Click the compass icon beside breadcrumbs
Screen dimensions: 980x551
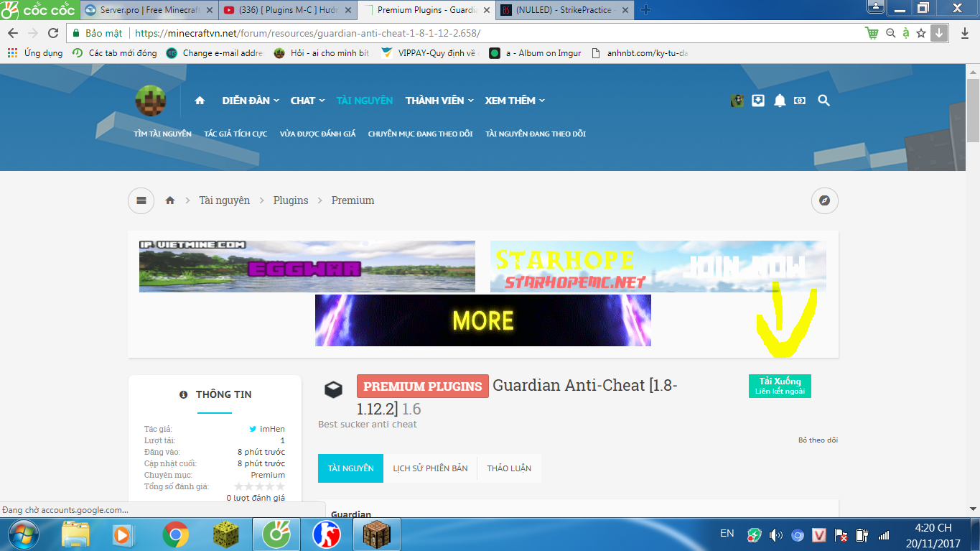point(825,200)
